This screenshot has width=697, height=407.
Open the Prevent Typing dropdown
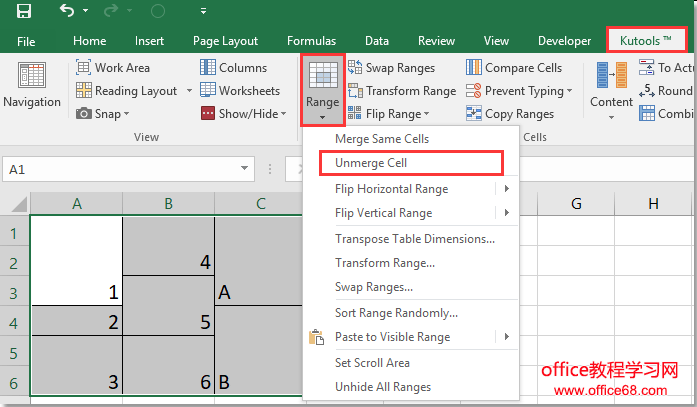coord(569,91)
